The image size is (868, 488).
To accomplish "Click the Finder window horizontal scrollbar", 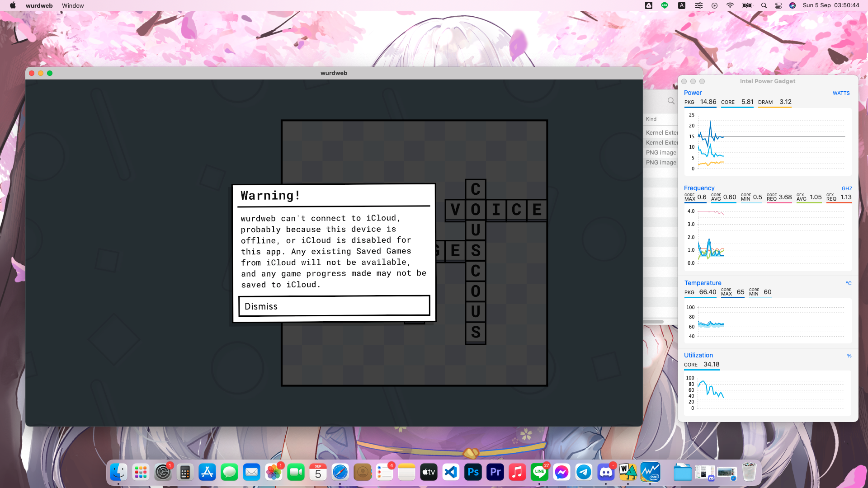I will coord(654,322).
